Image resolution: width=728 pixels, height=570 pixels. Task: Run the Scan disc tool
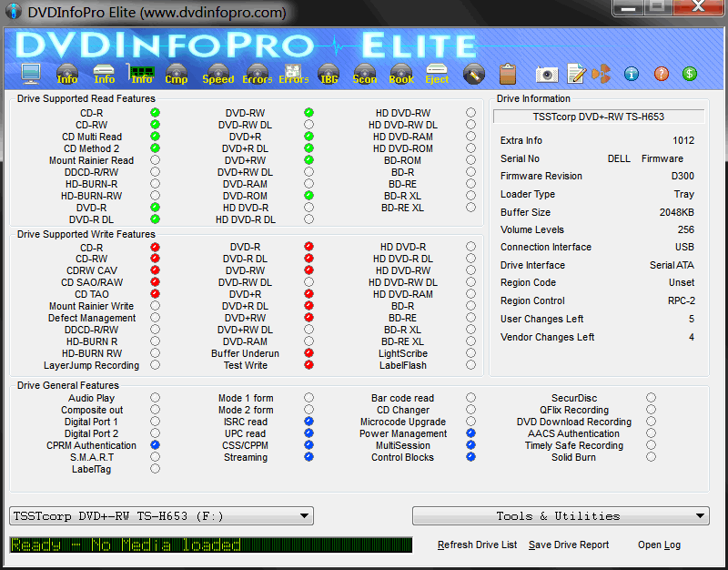pos(365,75)
